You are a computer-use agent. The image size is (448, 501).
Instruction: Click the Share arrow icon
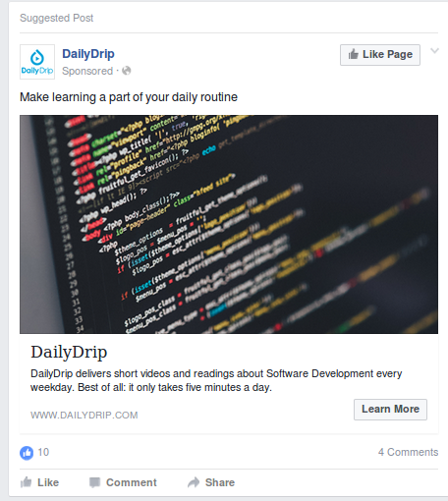194,482
